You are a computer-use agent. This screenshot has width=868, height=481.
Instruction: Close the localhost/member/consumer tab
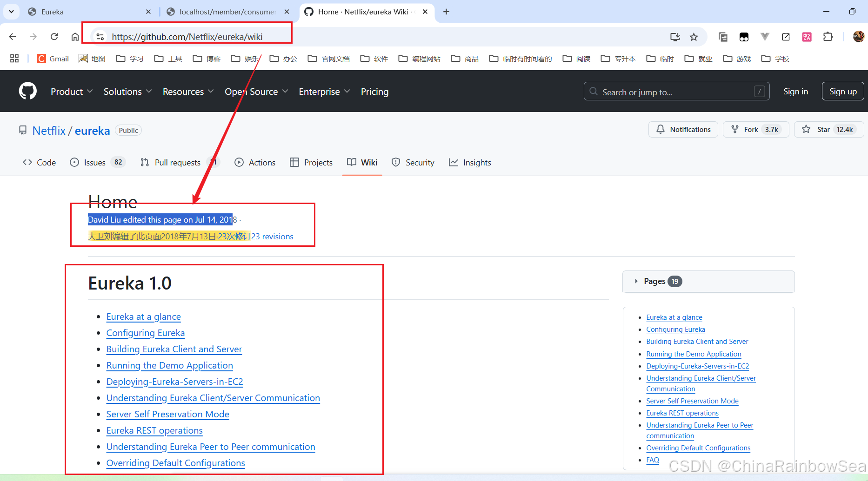pyautogui.click(x=287, y=12)
